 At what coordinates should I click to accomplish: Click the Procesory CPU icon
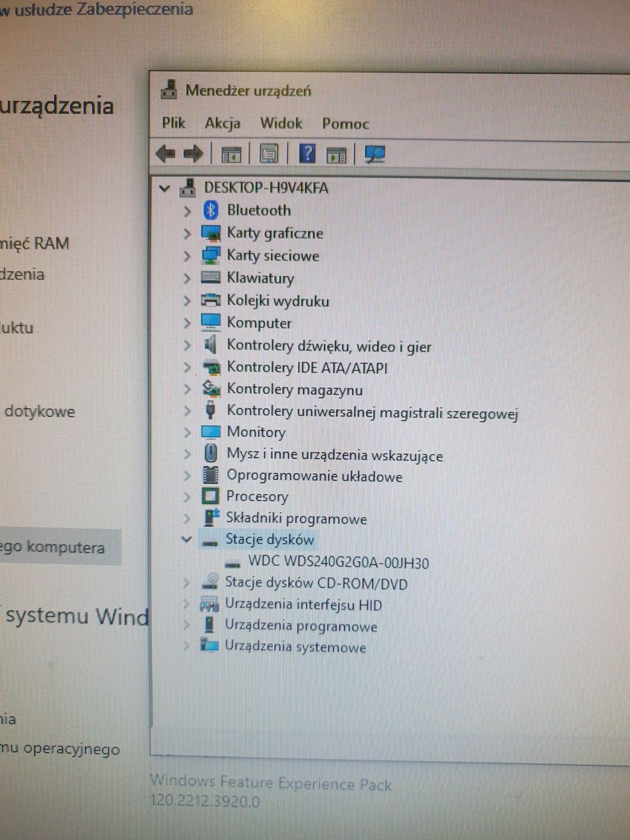210,496
